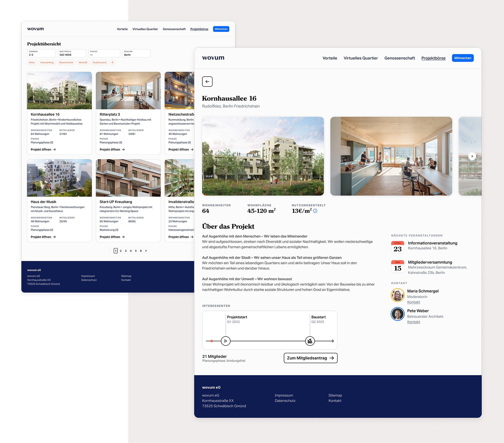The image size is (504, 443).
Task: Toggle the #kita filter tag
Action: (x=32, y=62)
